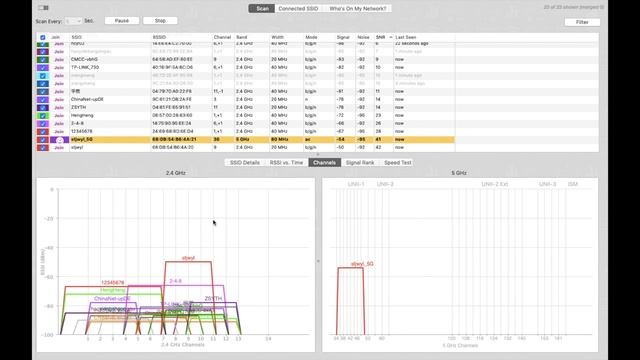Sort by Mode column header

(x=311, y=37)
